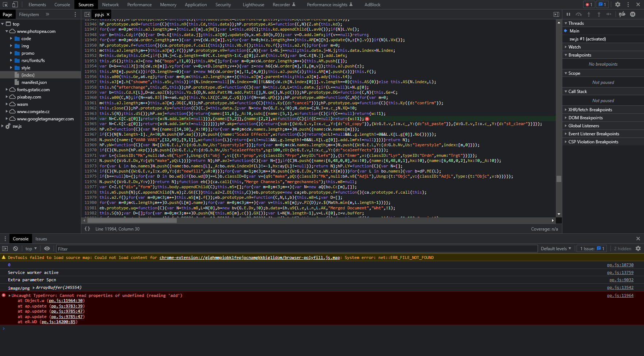Click the '1 Issue' notification button
Screen dimensions: 644x356
pos(592,248)
